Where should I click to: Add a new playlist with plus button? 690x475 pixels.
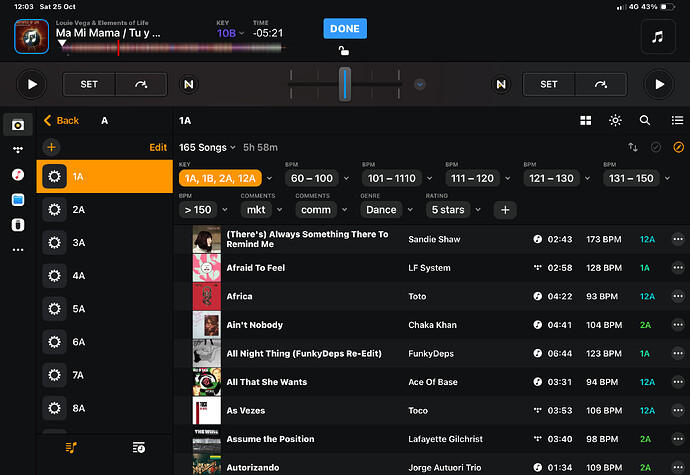tap(51, 147)
